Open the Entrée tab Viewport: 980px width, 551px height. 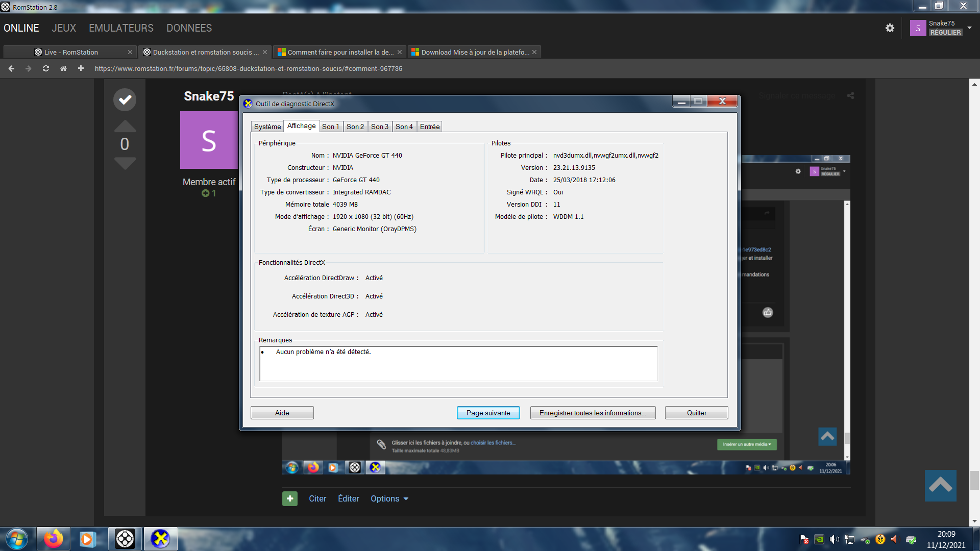430,127
